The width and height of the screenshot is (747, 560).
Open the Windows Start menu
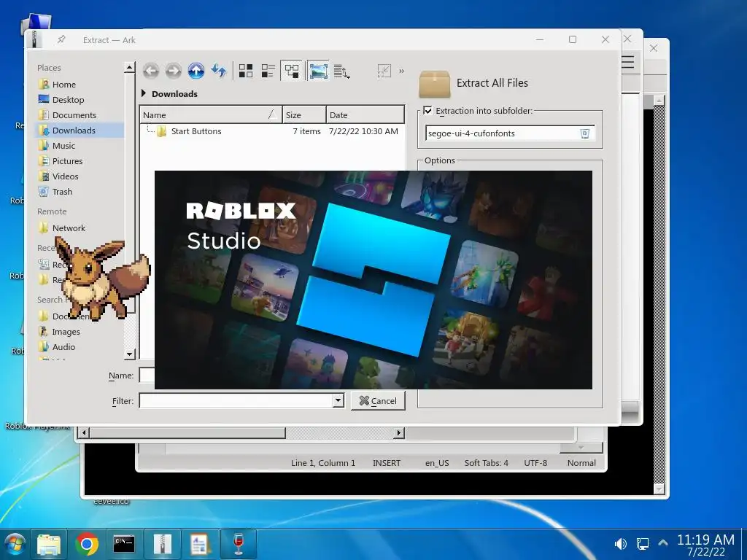coord(15,544)
